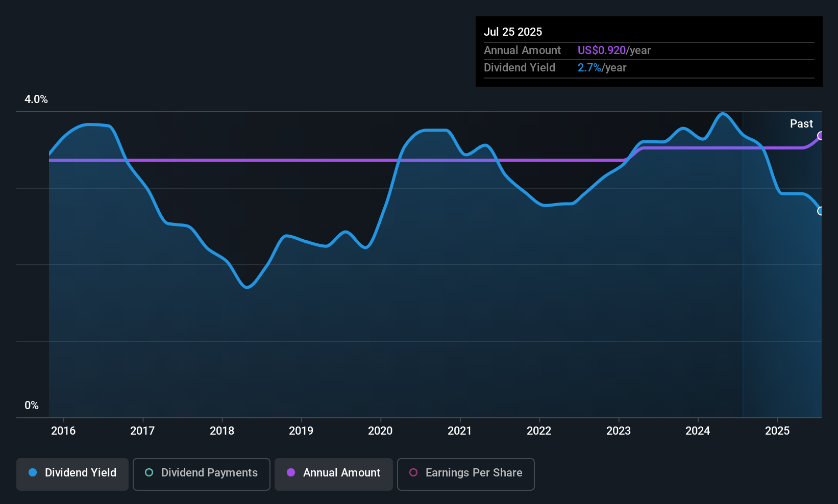
Task: Click the pink Earnings Per Share circle
Action: click(413, 472)
